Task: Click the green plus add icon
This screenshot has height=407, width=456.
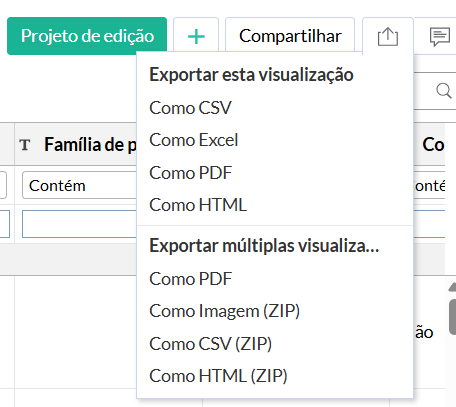Action: (x=196, y=36)
